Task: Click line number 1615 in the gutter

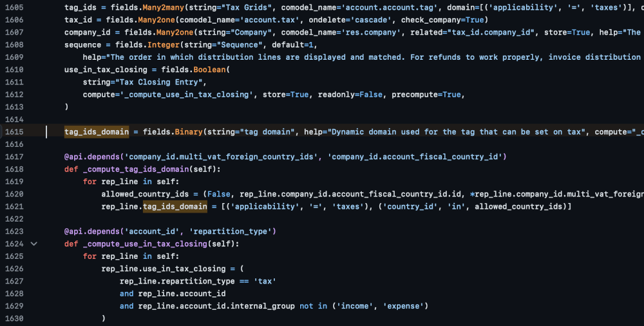Action: (x=13, y=132)
